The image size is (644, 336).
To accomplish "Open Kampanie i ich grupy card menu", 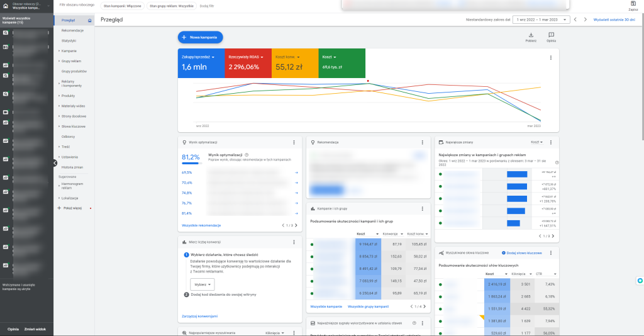I will 422,209.
